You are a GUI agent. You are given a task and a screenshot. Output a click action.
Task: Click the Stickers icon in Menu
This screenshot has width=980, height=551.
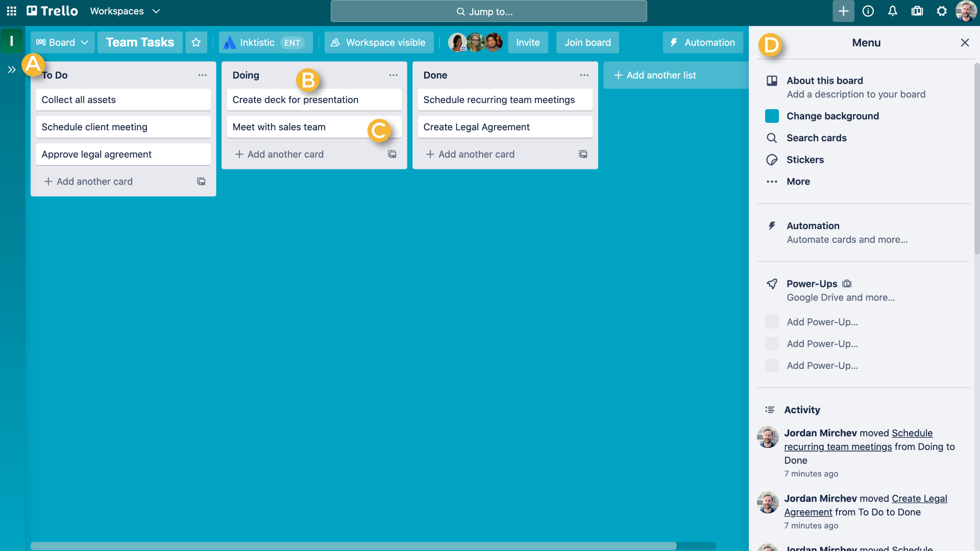771,160
